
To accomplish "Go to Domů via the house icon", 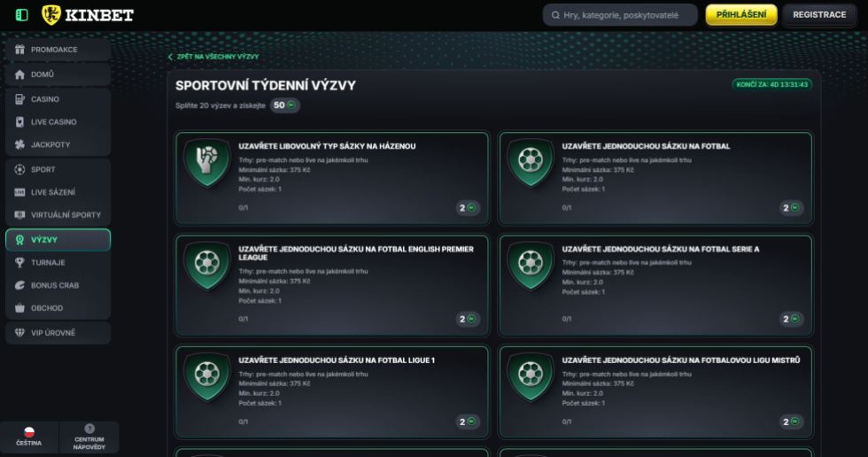I will point(20,74).
